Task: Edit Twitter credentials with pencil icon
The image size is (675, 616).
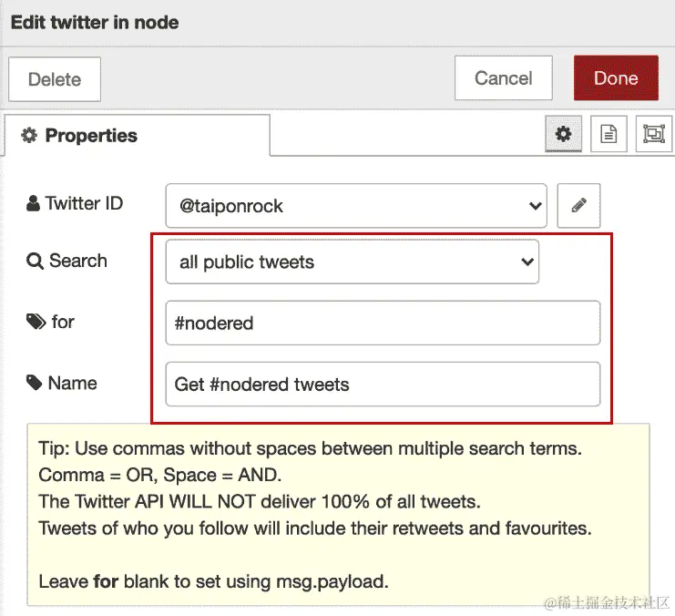Action: (578, 206)
